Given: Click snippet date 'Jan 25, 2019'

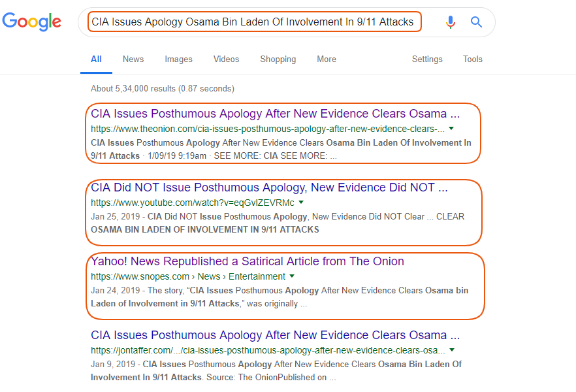Looking at the screenshot, I should 116,216.
